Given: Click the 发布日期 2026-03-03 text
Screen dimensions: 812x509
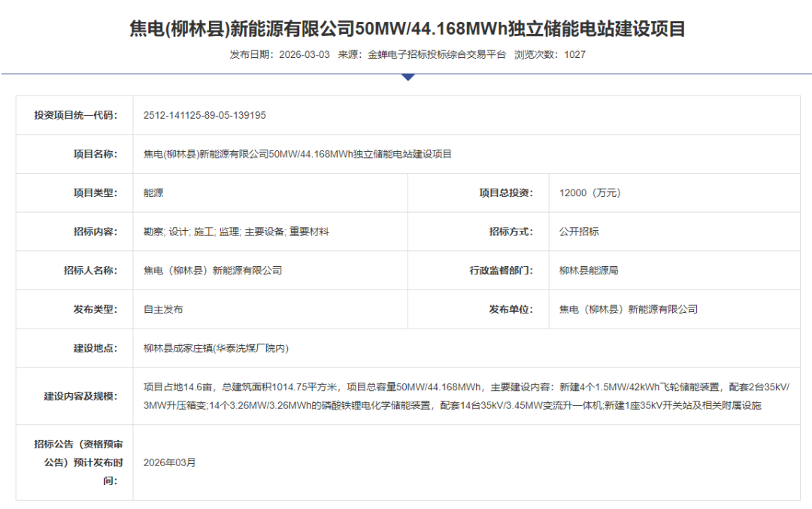Looking at the screenshot, I should point(280,55).
